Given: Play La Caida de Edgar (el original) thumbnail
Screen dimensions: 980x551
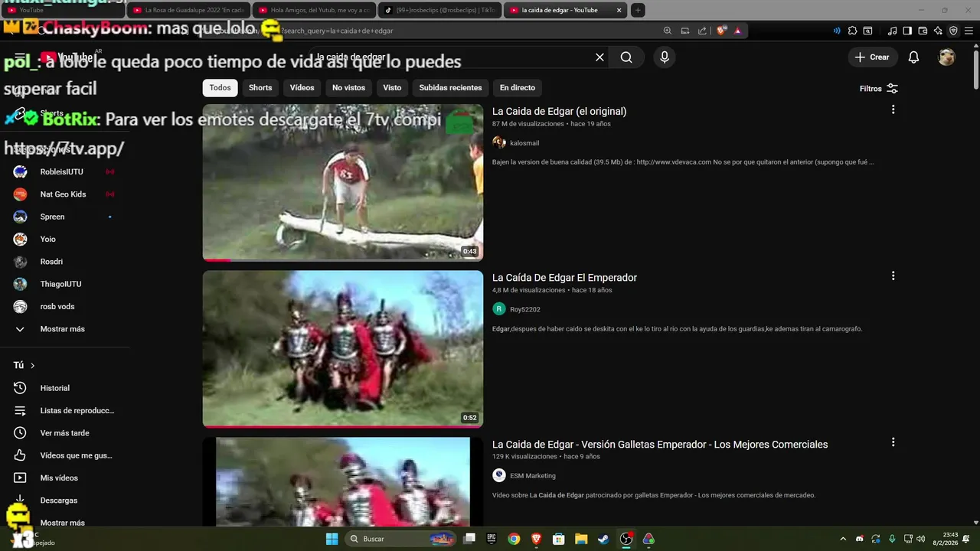Looking at the screenshot, I should pos(343,183).
